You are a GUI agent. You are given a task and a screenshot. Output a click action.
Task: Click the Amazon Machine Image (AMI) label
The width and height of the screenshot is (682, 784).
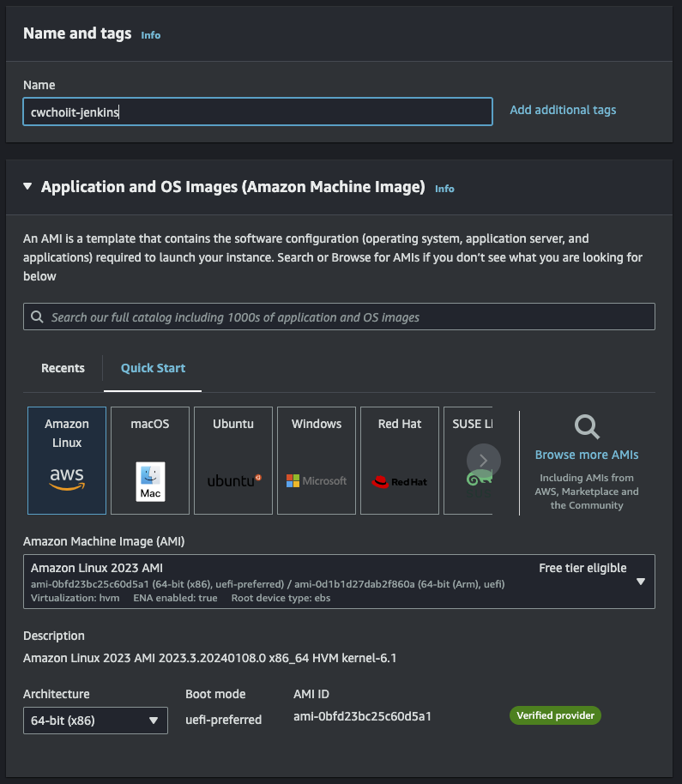[x=104, y=541]
